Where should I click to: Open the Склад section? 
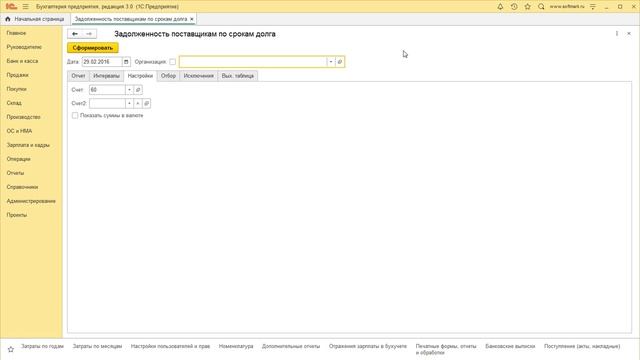click(x=14, y=103)
